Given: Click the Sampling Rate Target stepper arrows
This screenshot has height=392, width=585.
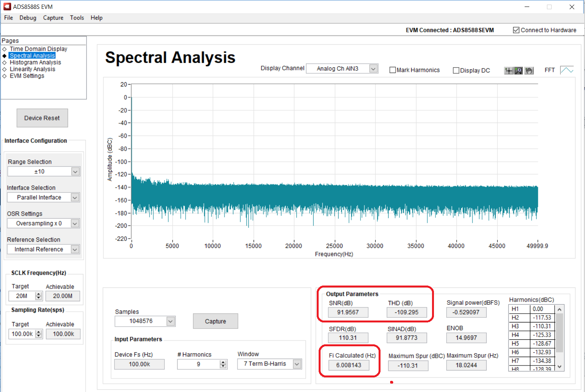Looking at the screenshot, I should pyautogui.click(x=38, y=334).
